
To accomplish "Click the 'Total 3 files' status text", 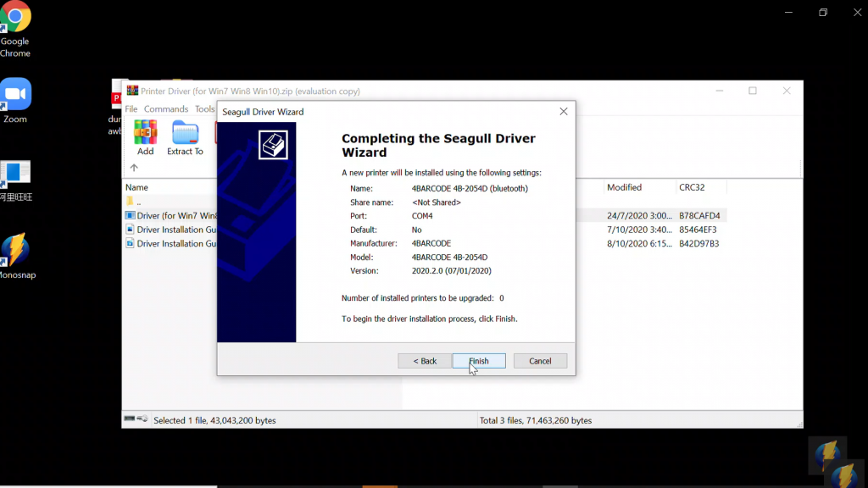I will point(536,420).
